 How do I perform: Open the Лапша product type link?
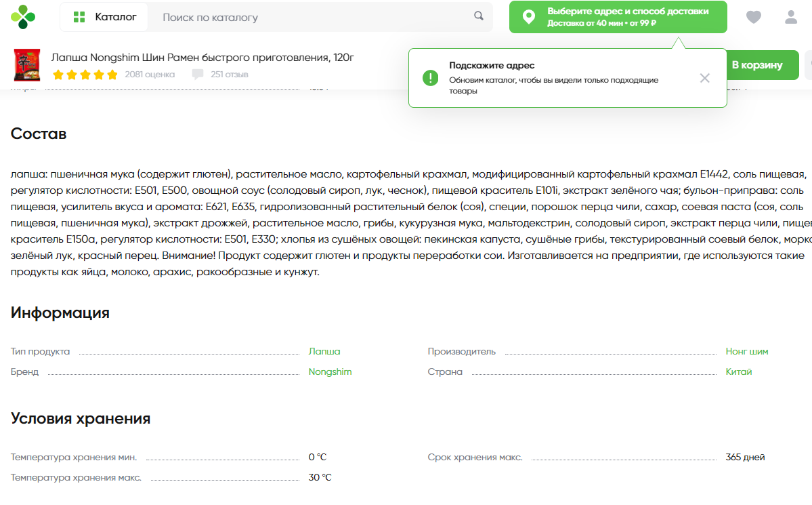click(x=324, y=352)
